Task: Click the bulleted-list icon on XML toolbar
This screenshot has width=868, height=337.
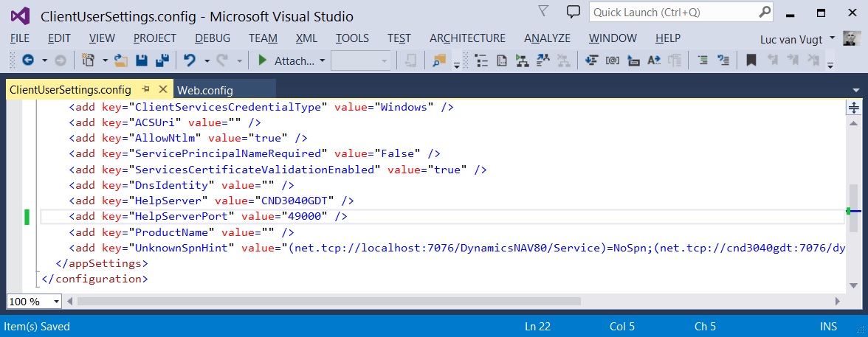Action: click(x=481, y=60)
